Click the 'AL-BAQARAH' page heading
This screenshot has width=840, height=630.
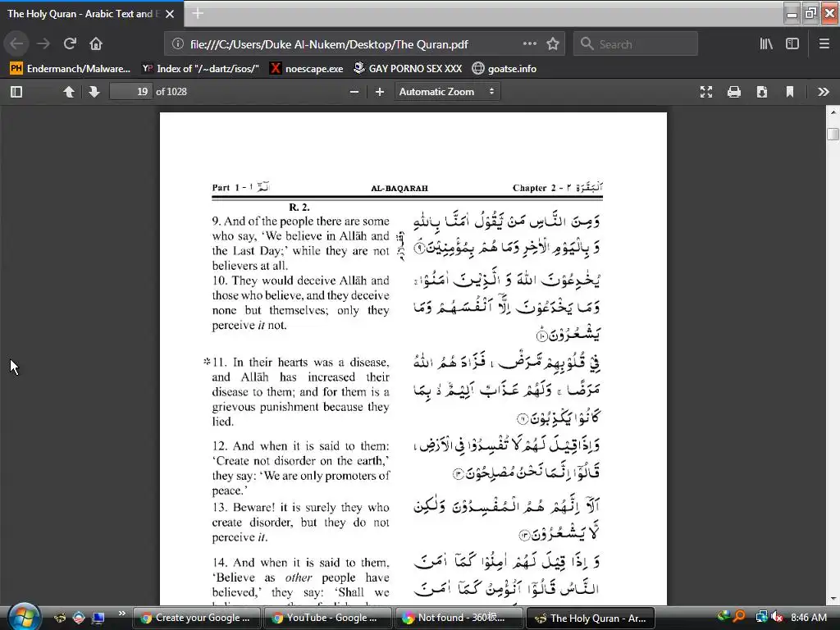click(399, 189)
